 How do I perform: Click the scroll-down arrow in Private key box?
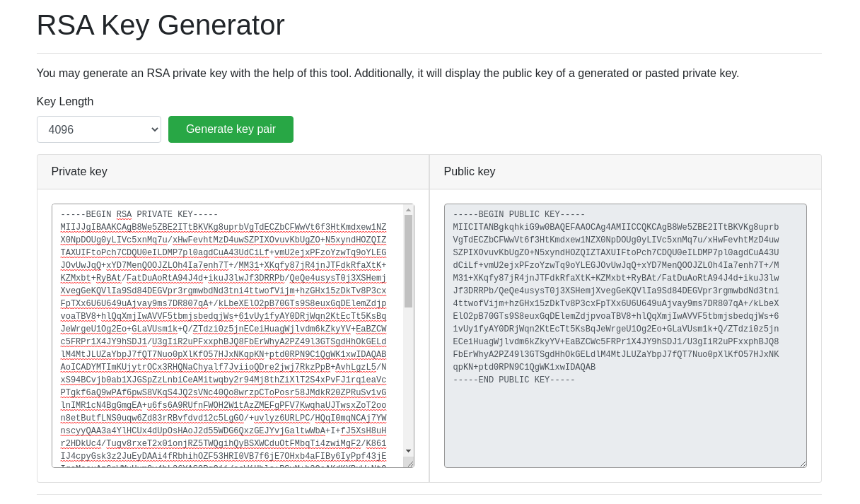coord(408,450)
